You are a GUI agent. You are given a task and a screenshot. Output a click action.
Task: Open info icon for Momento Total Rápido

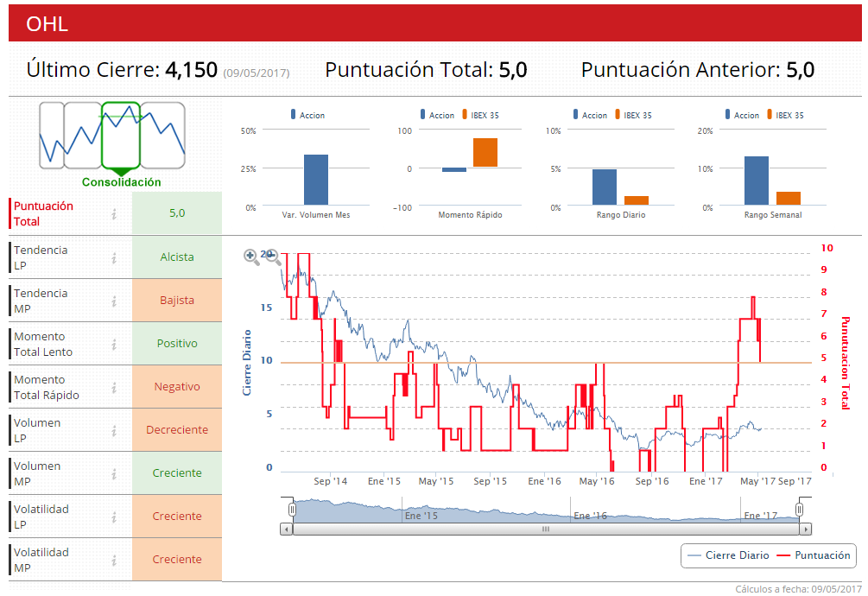114,387
